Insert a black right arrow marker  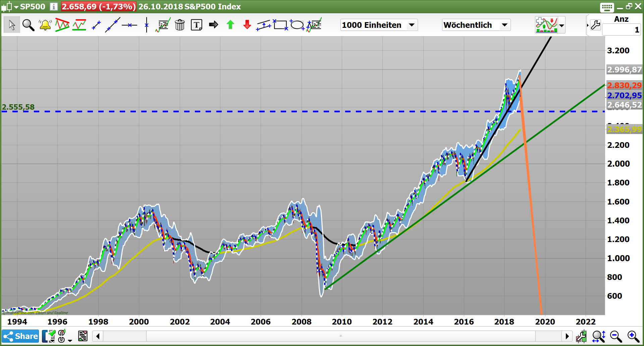(x=213, y=24)
